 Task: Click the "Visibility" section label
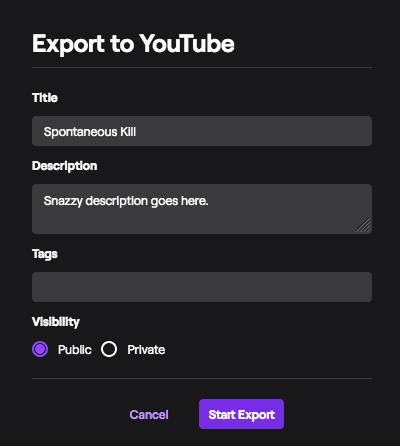56,322
